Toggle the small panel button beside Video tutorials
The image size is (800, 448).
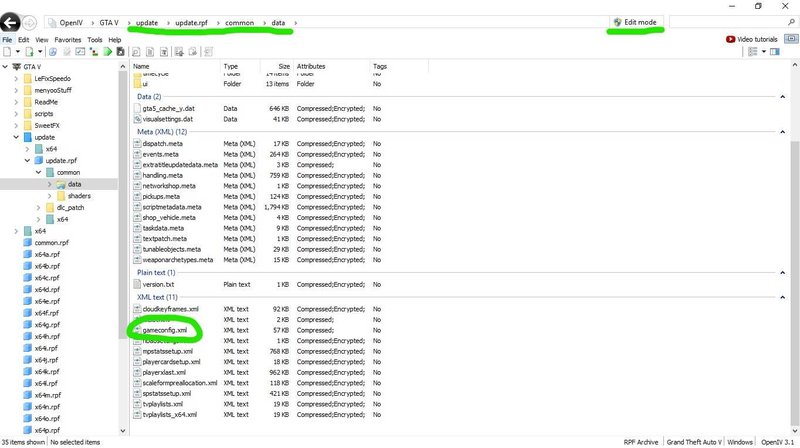coord(791,39)
